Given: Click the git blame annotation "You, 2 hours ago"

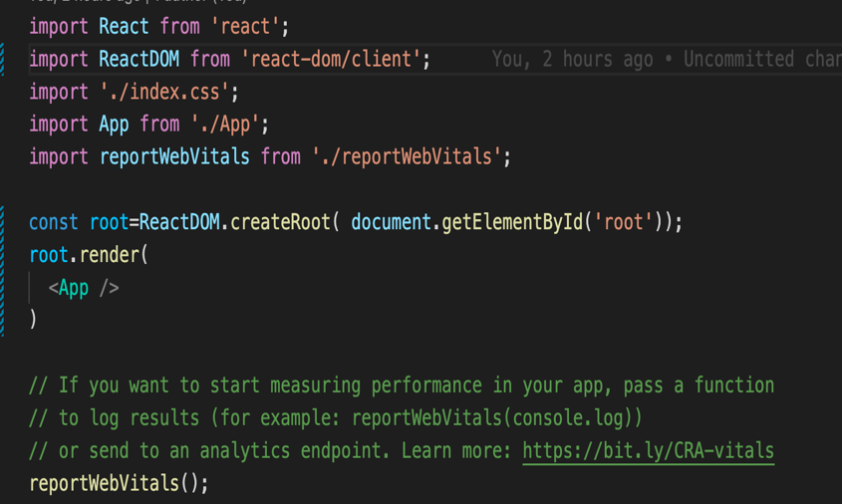Looking at the screenshot, I should (572, 60).
